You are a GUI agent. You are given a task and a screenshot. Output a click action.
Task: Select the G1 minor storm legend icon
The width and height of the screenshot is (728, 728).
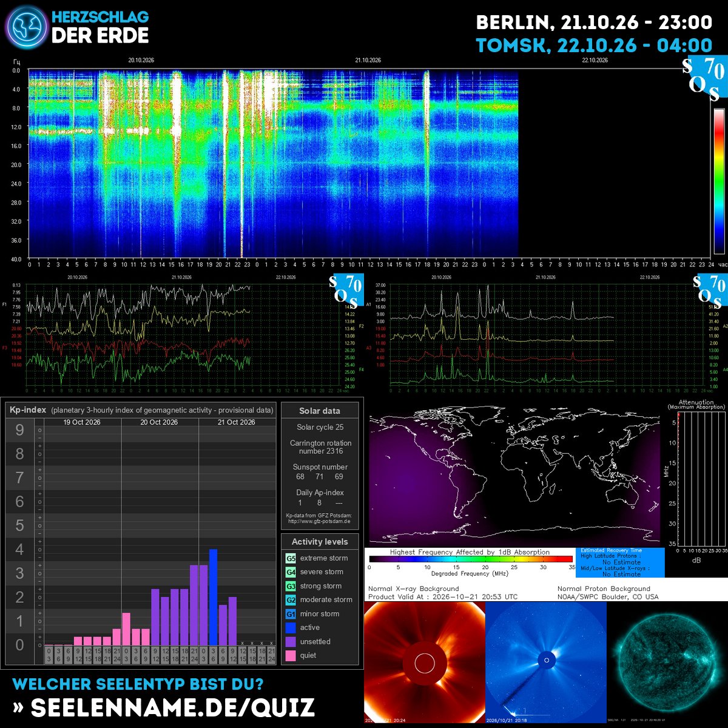tap(291, 614)
